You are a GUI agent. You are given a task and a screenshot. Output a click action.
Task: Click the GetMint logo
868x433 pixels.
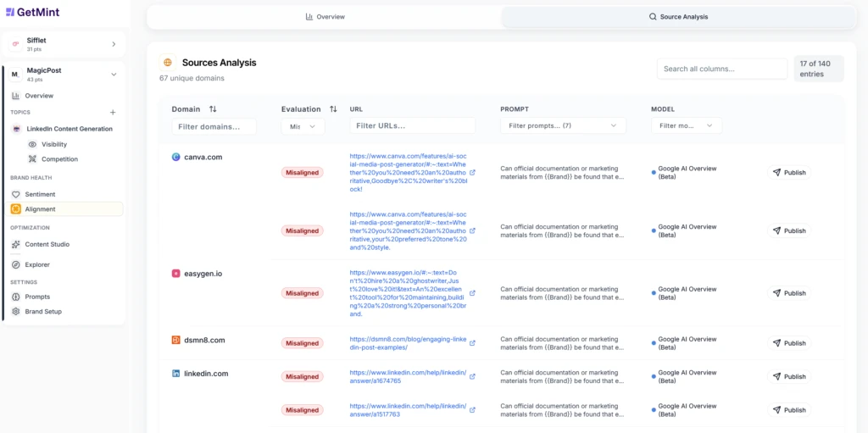point(32,12)
